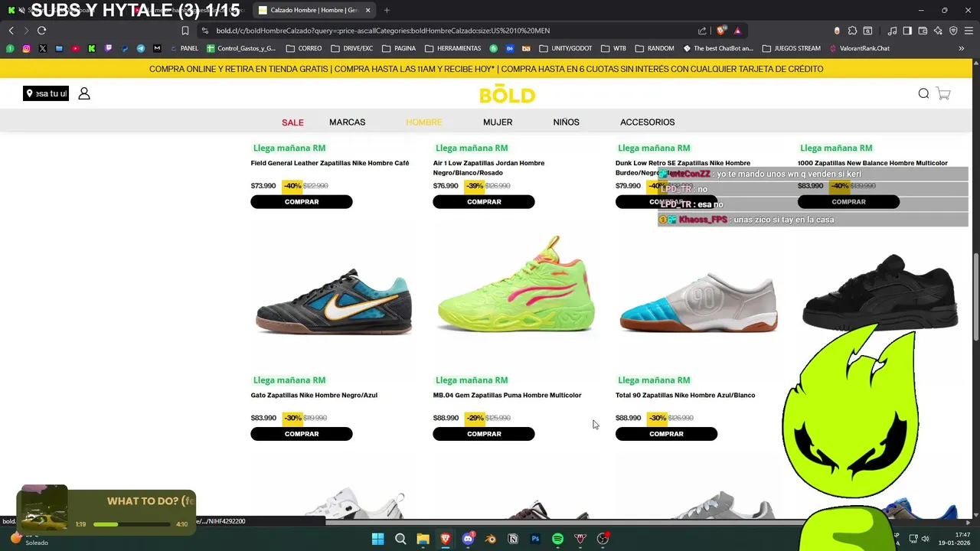Open the Bold site search magnifier
Viewport: 980px width, 551px height.
tap(923, 93)
